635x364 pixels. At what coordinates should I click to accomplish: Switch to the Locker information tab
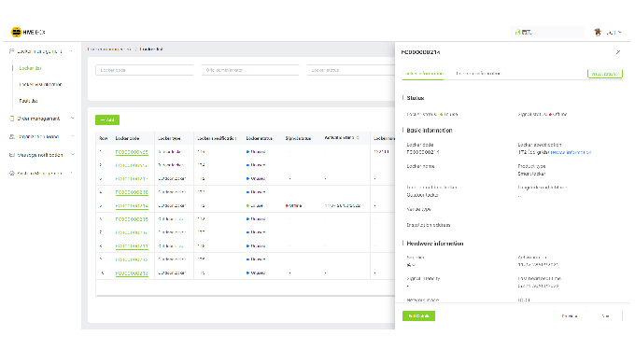tap(423, 74)
